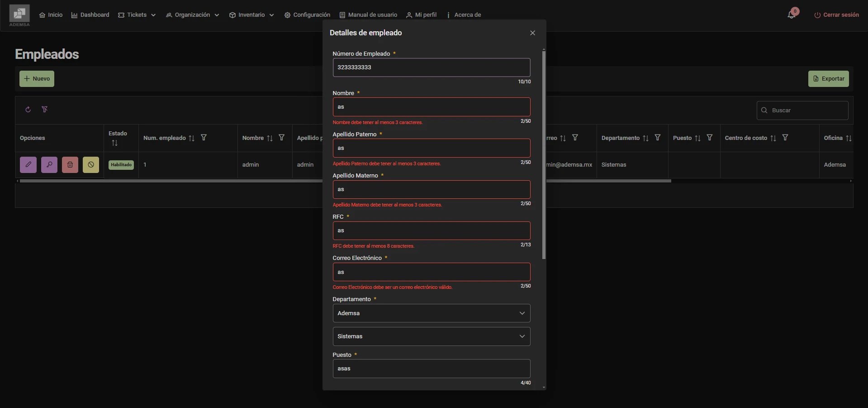Viewport: 868px width, 408px height.
Task: Disable the admin employee
Action: click(x=91, y=165)
